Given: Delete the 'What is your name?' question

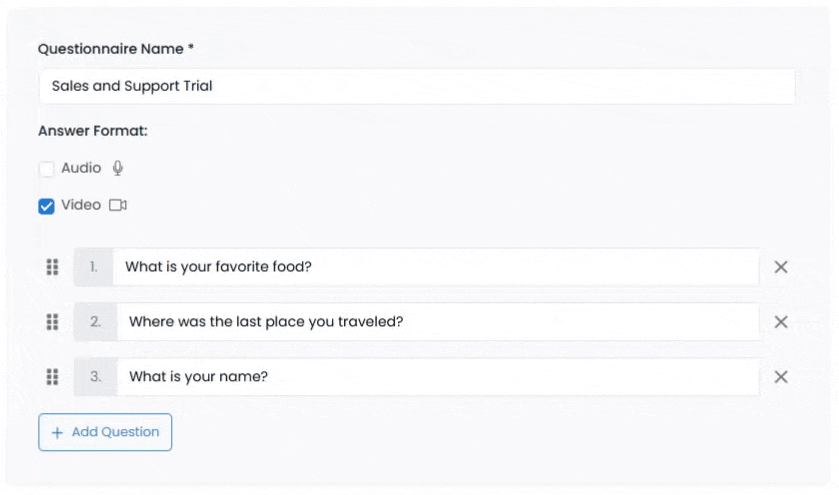Looking at the screenshot, I should tap(781, 377).
